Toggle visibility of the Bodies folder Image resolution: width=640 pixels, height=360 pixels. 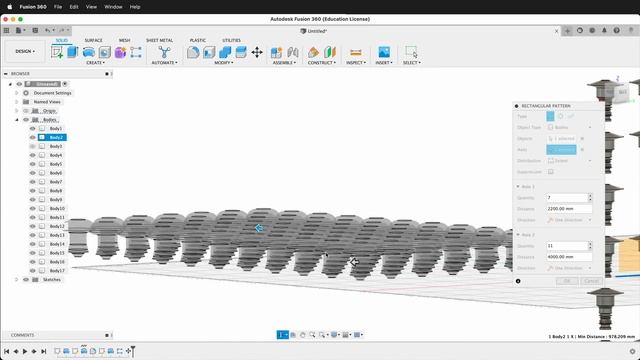(x=26, y=120)
